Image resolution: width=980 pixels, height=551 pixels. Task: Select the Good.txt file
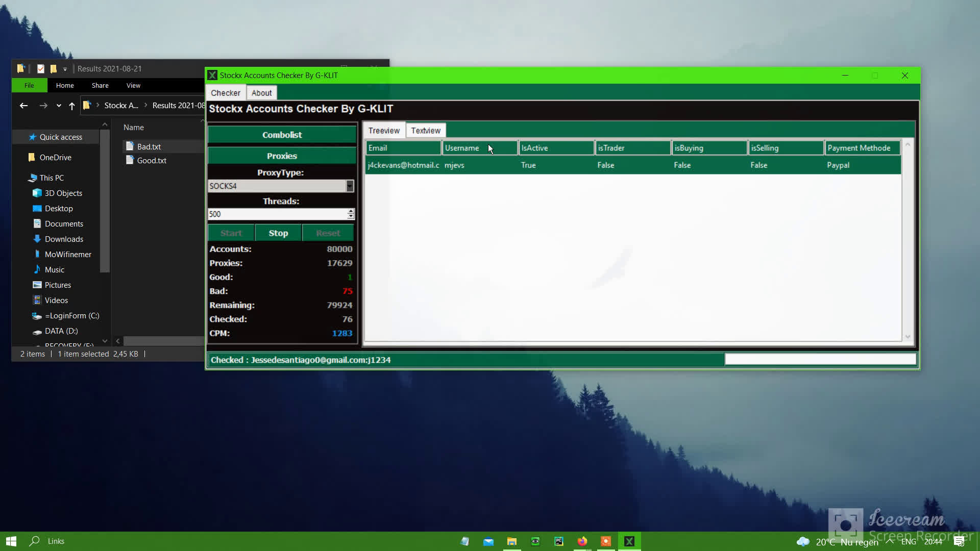point(151,160)
